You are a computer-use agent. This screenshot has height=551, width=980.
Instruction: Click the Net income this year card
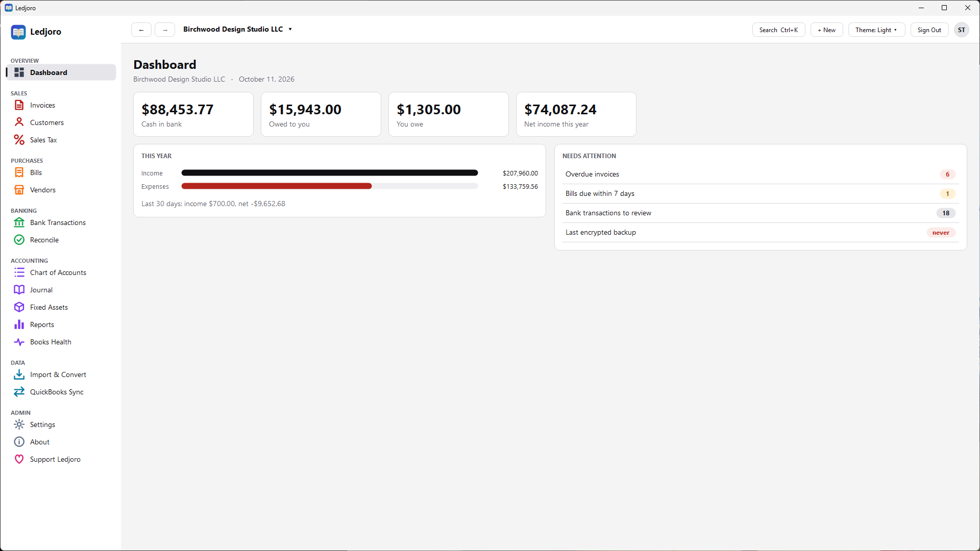point(576,114)
